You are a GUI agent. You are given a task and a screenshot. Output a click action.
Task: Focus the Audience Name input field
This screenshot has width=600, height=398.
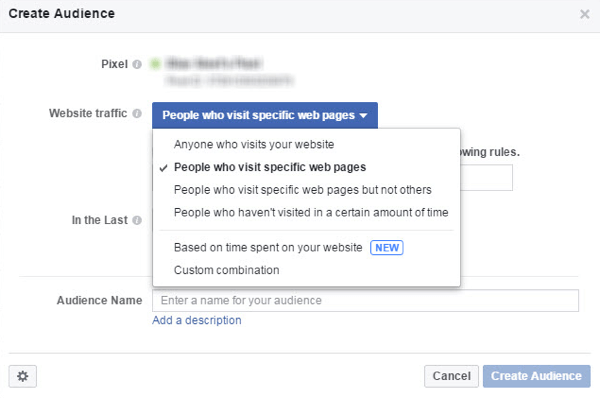tap(365, 300)
